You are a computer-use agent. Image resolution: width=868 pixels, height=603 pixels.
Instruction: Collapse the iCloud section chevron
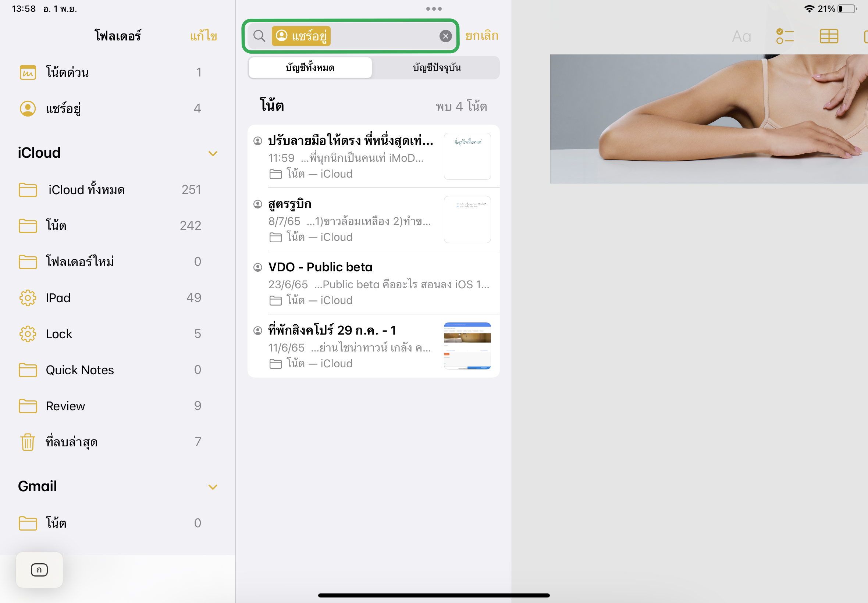213,153
